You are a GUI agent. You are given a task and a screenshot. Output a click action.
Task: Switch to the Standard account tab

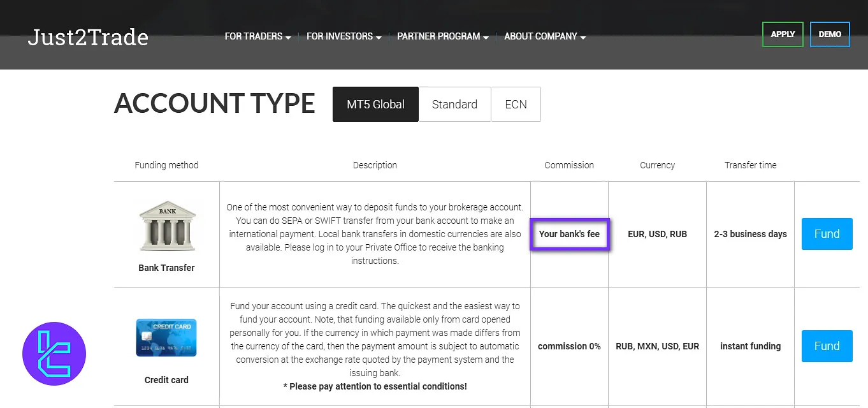(x=454, y=104)
